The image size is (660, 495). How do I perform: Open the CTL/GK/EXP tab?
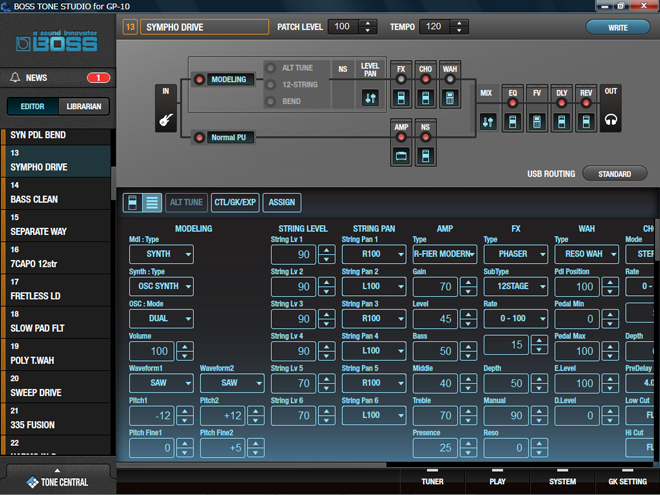(235, 202)
